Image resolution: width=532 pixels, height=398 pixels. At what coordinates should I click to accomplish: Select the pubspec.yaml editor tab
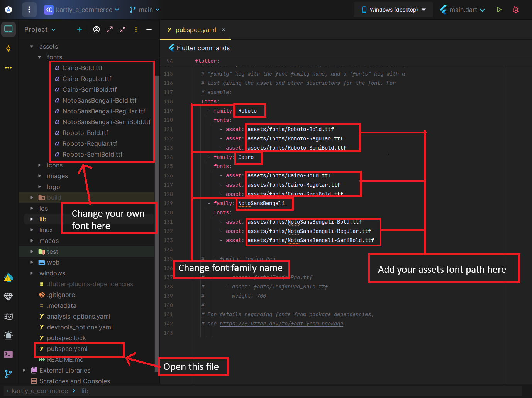click(195, 30)
